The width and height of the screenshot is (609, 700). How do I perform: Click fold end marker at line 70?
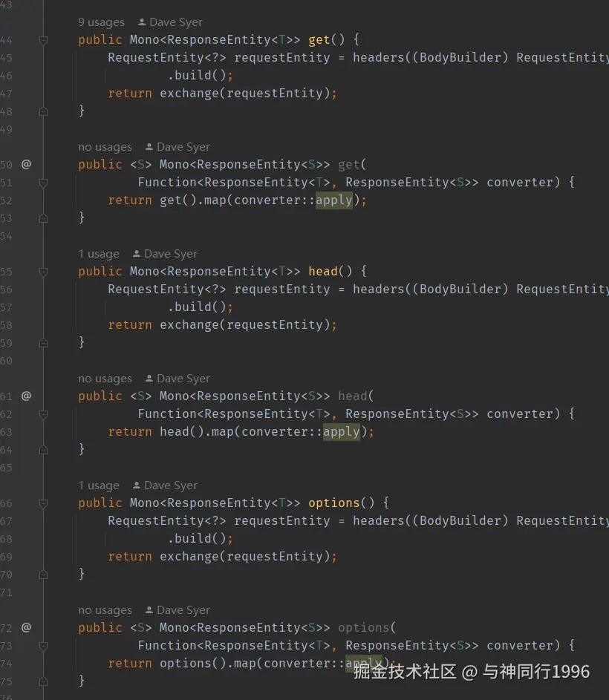point(43,575)
